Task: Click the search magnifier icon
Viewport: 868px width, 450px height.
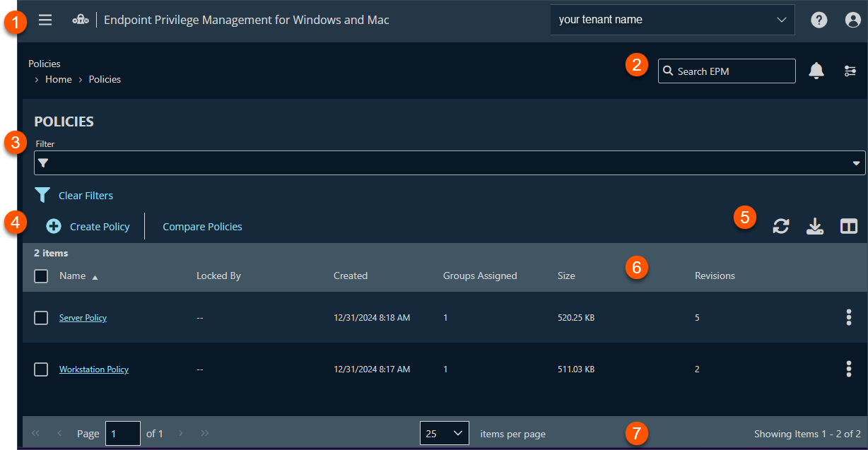Action: tap(668, 71)
